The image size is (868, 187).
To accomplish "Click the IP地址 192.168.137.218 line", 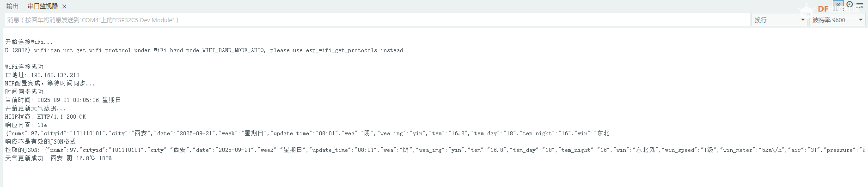I will [43, 75].
